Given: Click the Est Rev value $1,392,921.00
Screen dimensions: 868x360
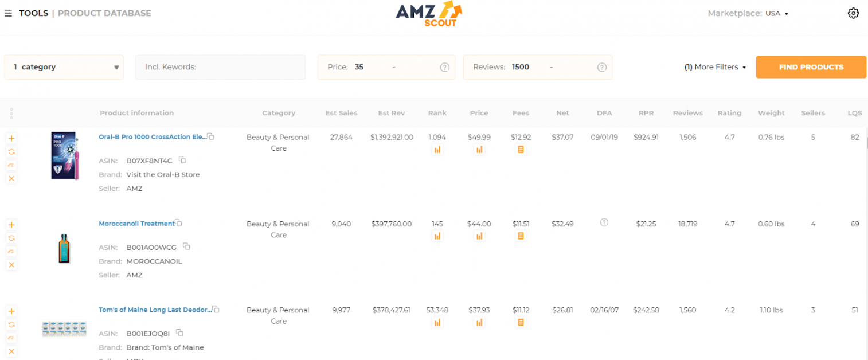Looking at the screenshot, I should [x=392, y=137].
